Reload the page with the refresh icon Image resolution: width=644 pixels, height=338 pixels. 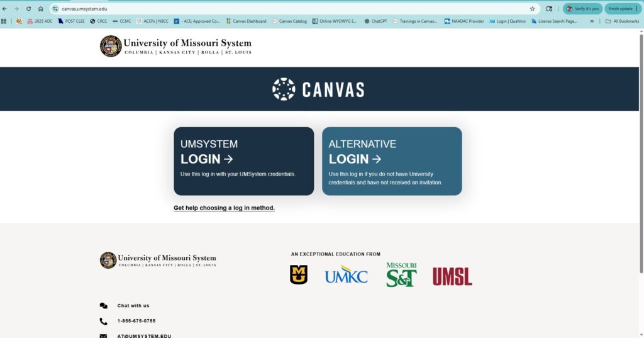pos(28,9)
